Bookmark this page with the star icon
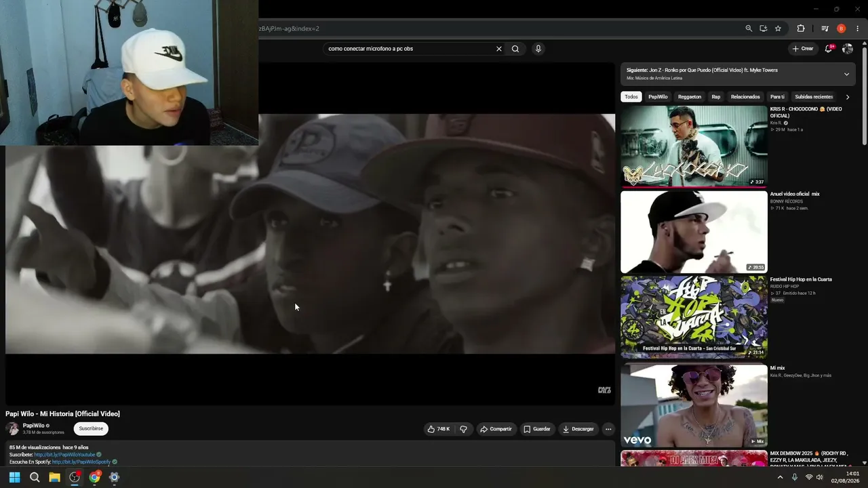Image resolution: width=868 pixels, height=488 pixels. point(778,28)
